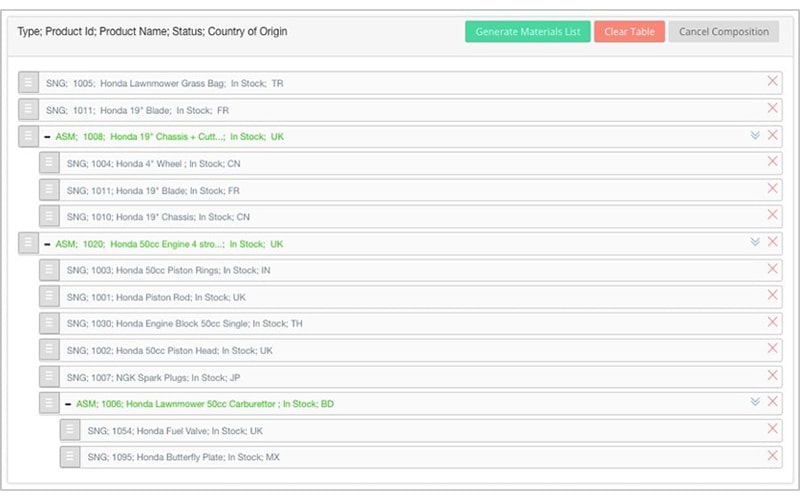Select SNG 1054 Honda Fuel Valve text

pyautogui.click(x=175, y=431)
